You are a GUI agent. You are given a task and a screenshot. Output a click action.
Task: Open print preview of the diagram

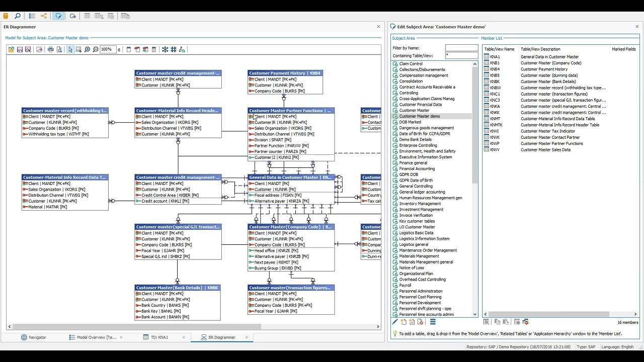tap(59, 50)
